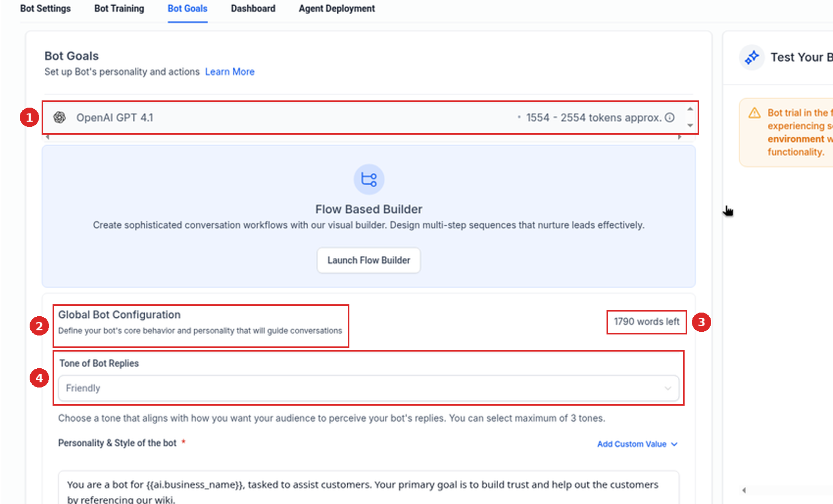The image size is (833, 504).
Task: Click into the Personality & Style text box
Action: pos(369,488)
